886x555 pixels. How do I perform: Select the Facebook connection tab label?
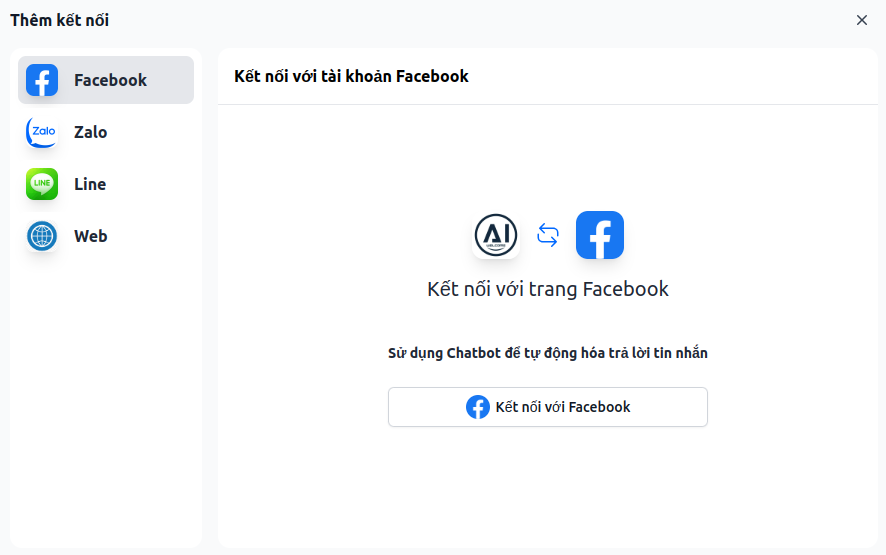[110, 80]
